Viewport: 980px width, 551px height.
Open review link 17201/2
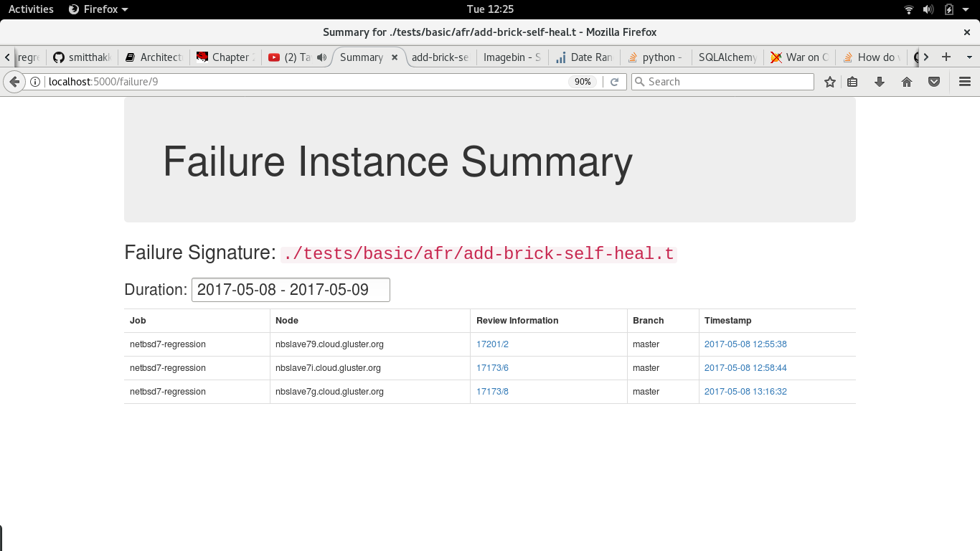coord(492,344)
